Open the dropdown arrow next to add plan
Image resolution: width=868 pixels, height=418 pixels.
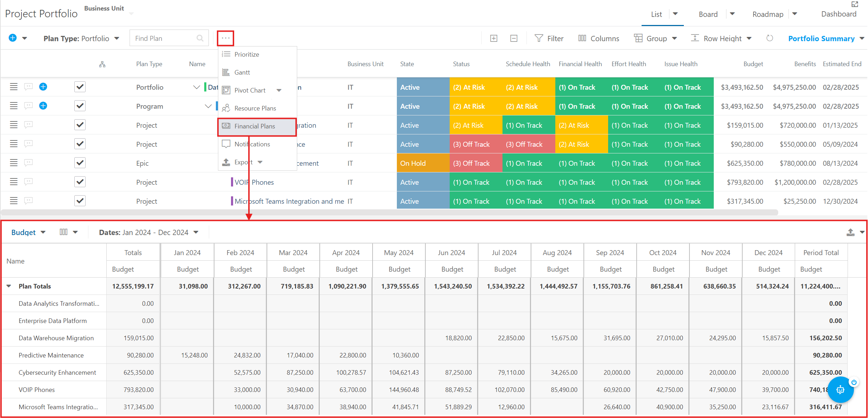[25, 38]
